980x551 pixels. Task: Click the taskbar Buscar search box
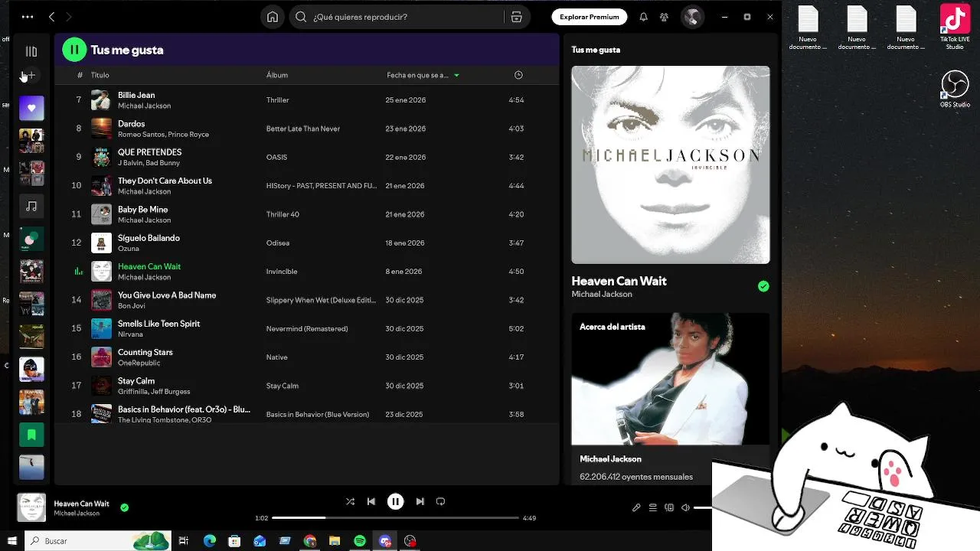point(98,541)
